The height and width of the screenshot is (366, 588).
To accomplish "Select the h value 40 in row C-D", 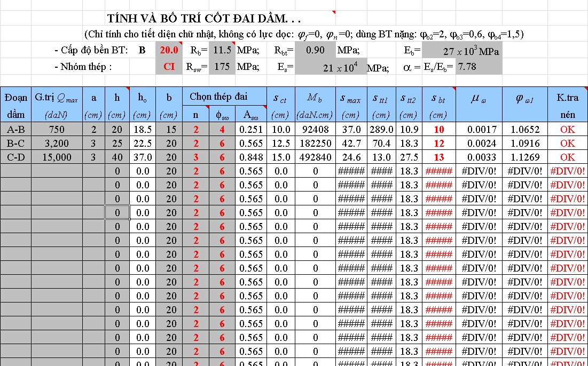I will coord(117,156).
